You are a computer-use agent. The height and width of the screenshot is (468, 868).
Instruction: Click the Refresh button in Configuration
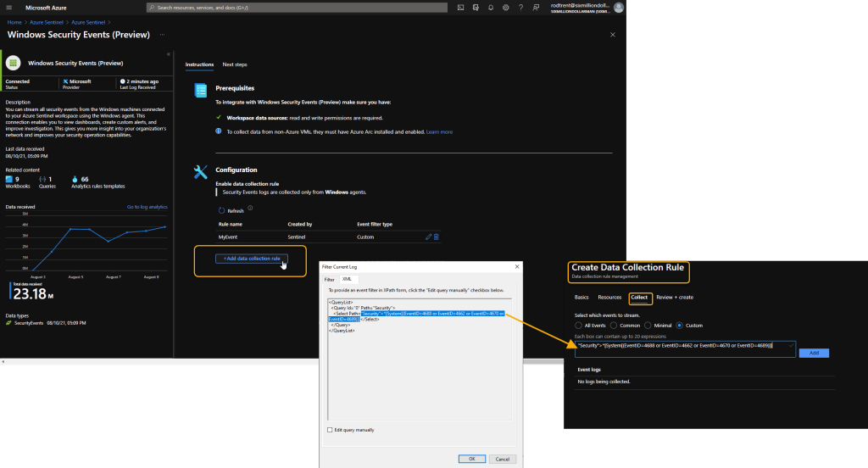[x=231, y=210]
